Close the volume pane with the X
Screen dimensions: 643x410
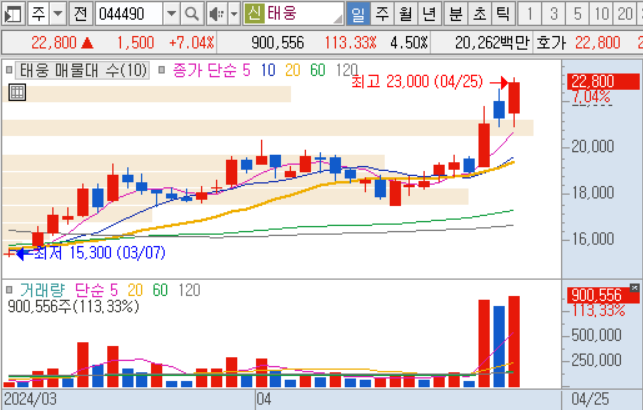click(x=634, y=288)
